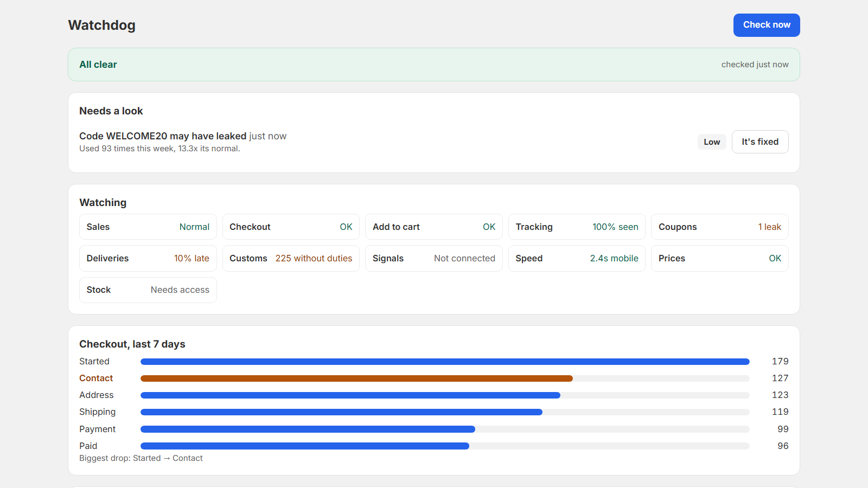Open the Tracking 100% seen card
Image resolution: width=868 pixels, height=488 pixels.
point(577,227)
